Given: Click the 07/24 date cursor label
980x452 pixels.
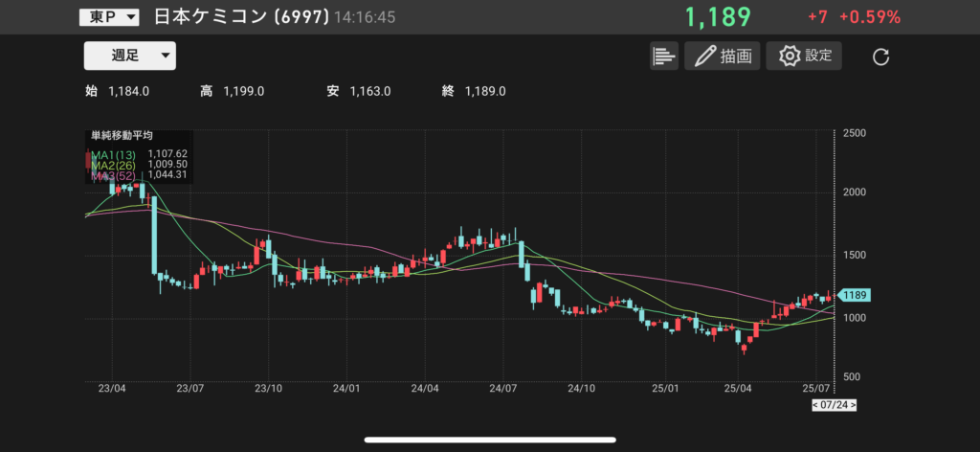Looking at the screenshot, I should (834, 405).
